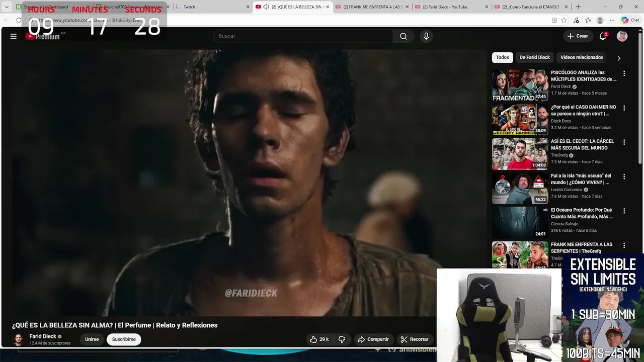Open options for ASÍ ES EL CECOT video
Viewport: 644px width, 362px height.
click(624, 142)
